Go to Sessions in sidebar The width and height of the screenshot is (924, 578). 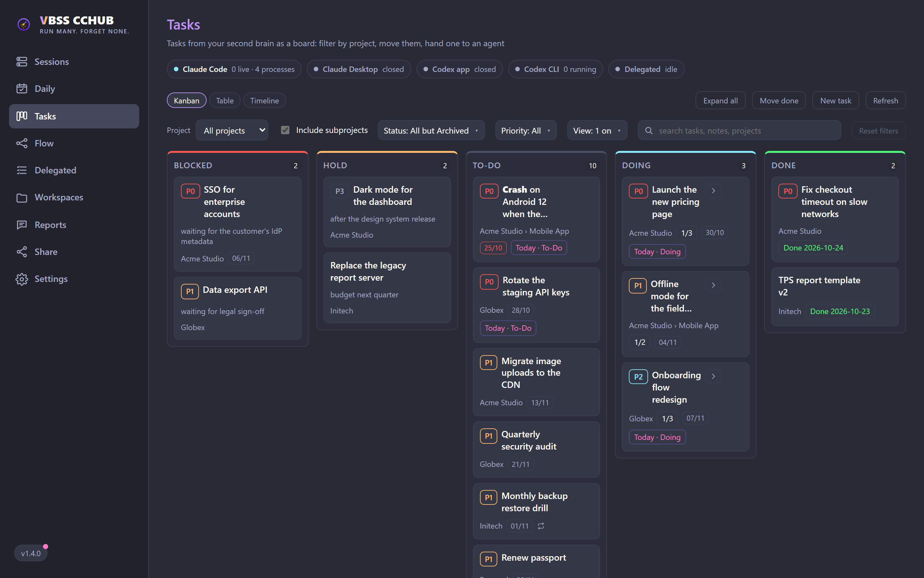point(74,62)
